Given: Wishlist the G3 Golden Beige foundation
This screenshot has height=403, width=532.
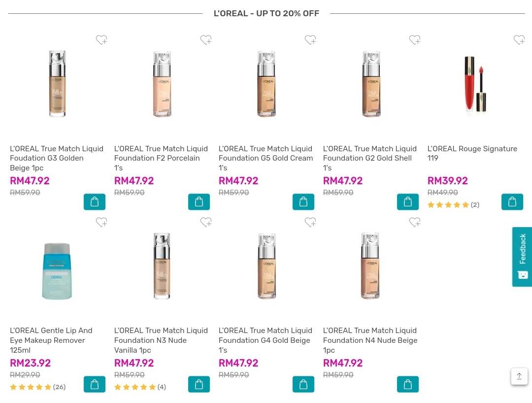Looking at the screenshot, I should [x=101, y=40].
